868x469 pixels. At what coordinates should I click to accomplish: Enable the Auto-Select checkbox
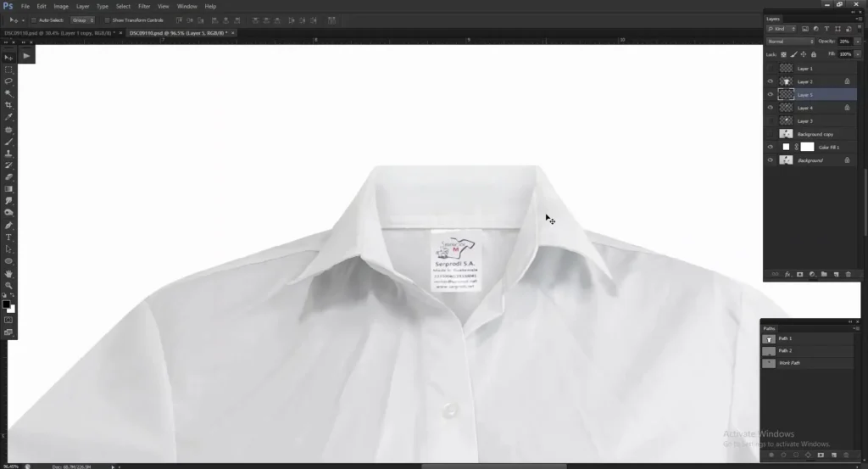click(x=33, y=20)
